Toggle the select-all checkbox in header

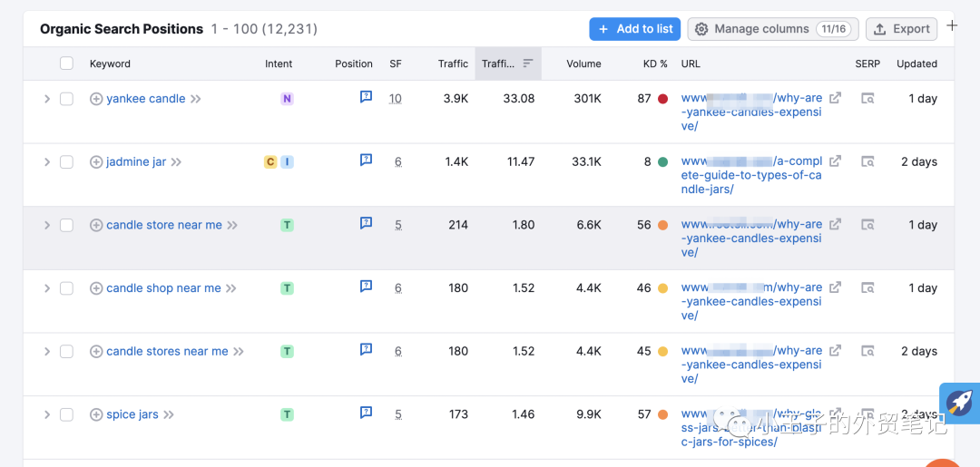(66, 63)
